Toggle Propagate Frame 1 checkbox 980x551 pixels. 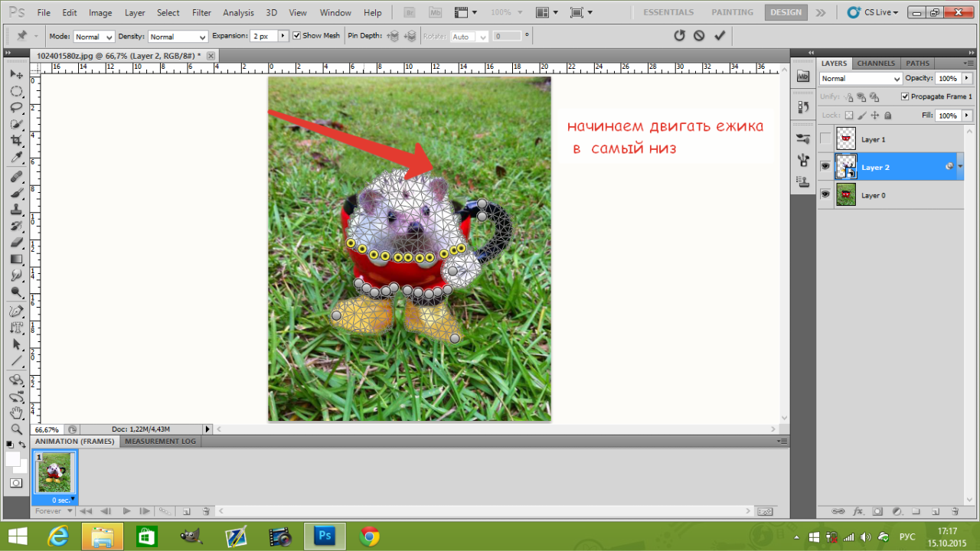tap(905, 96)
